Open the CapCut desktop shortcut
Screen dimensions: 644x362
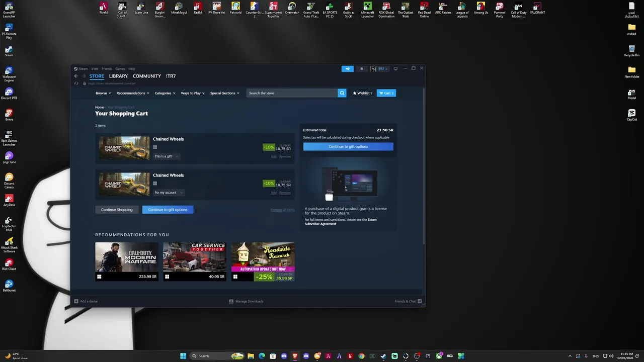[x=632, y=115]
